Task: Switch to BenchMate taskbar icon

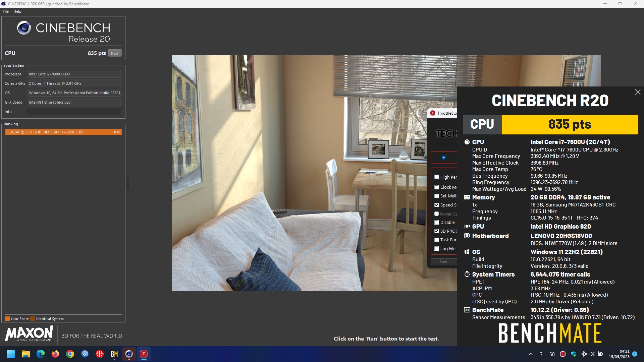Action: coord(114,354)
